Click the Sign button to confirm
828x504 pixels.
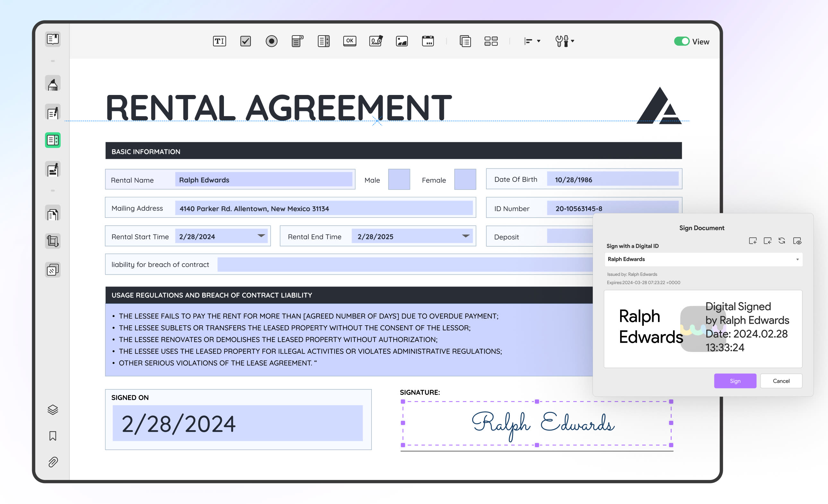(735, 381)
